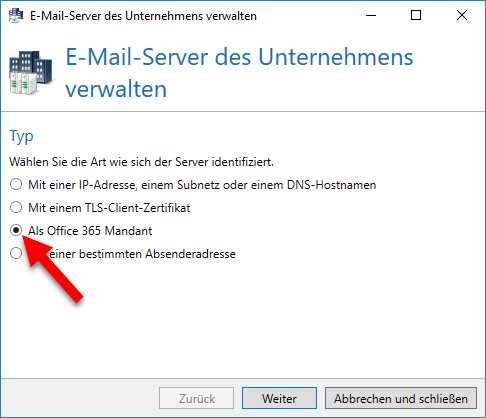Image resolution: width=486 pixels, height=418 pixels.
Task: Click the large blue 'E-Mail-Server des Unternehmens' heading
Action: 239,57
